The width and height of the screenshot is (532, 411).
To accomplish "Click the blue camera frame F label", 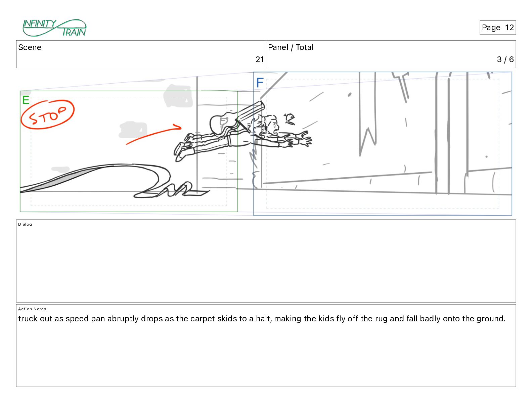I will pos(260,83).
